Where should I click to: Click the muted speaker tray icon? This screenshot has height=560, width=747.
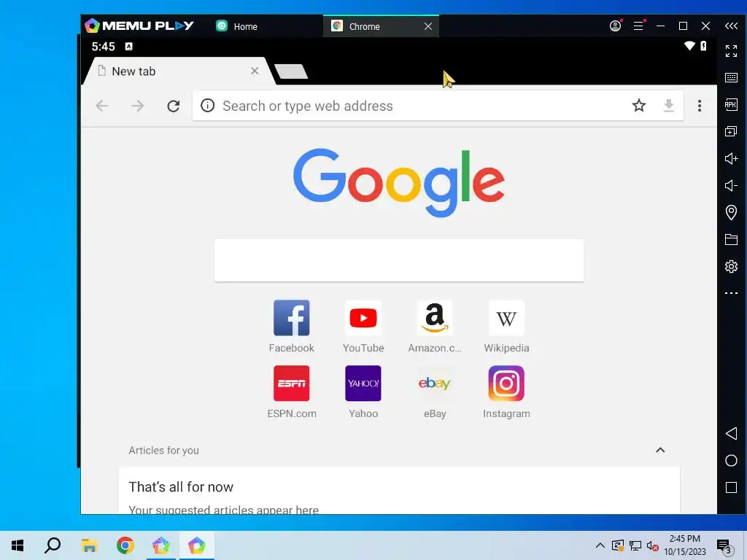click(x=652, y=545)
